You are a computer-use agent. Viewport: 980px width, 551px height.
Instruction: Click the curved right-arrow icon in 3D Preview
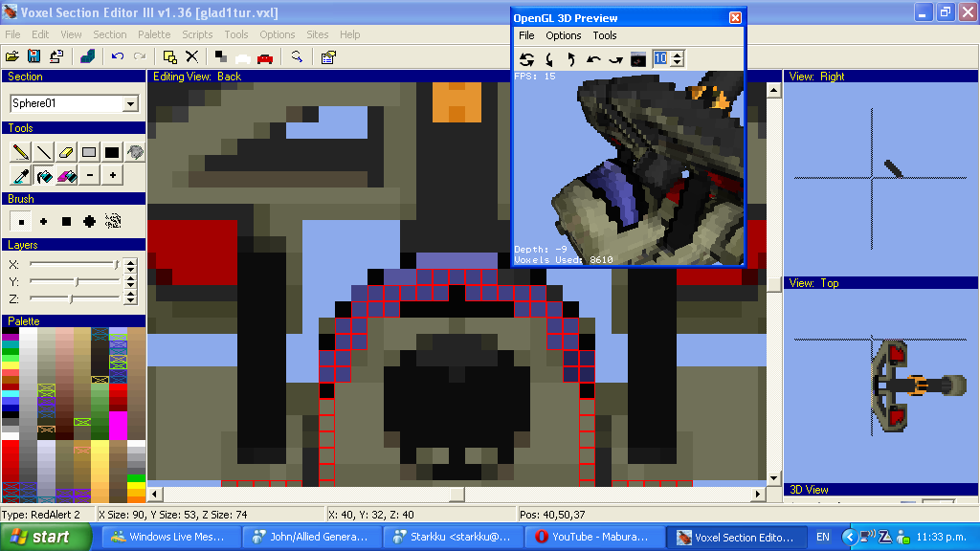click(615, 59)
